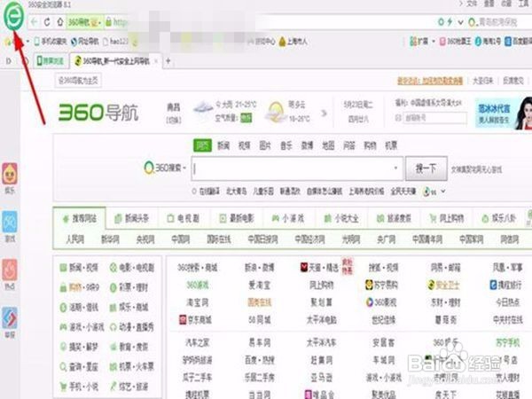Open the 360影视 link
Screen dimensions: 532x399
[x=381, y=302]
